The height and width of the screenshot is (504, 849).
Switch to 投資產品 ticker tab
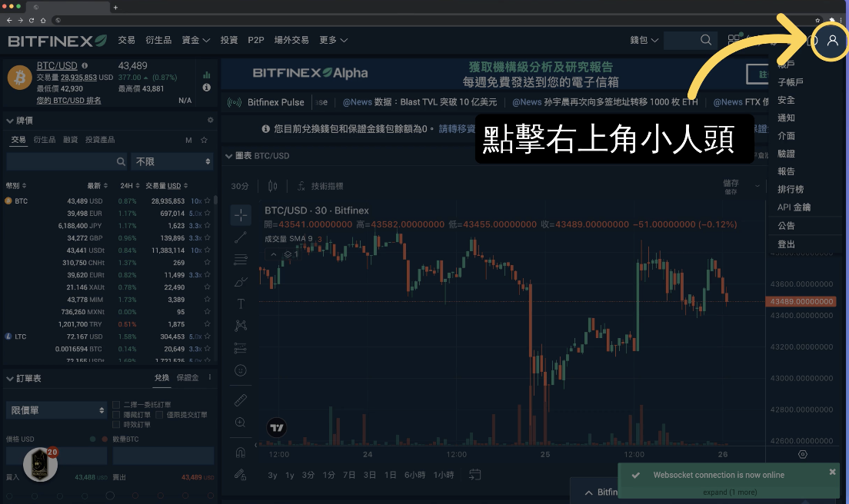click(100, 140)
